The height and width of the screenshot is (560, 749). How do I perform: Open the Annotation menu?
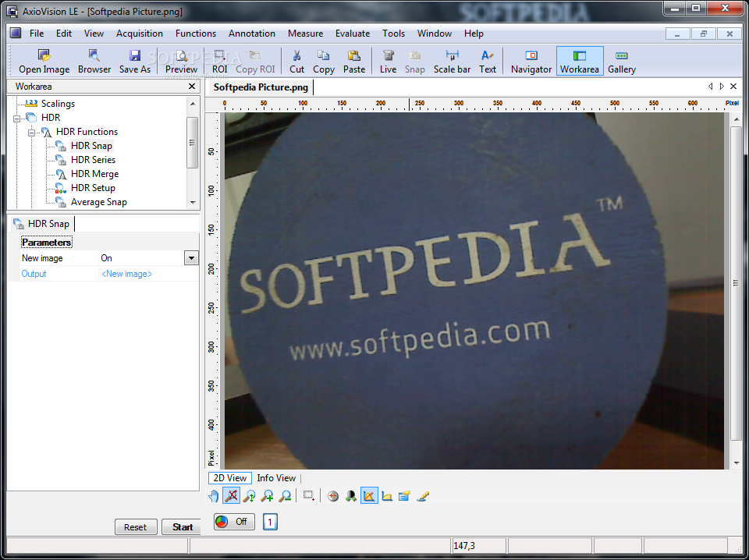coord(252,34)
